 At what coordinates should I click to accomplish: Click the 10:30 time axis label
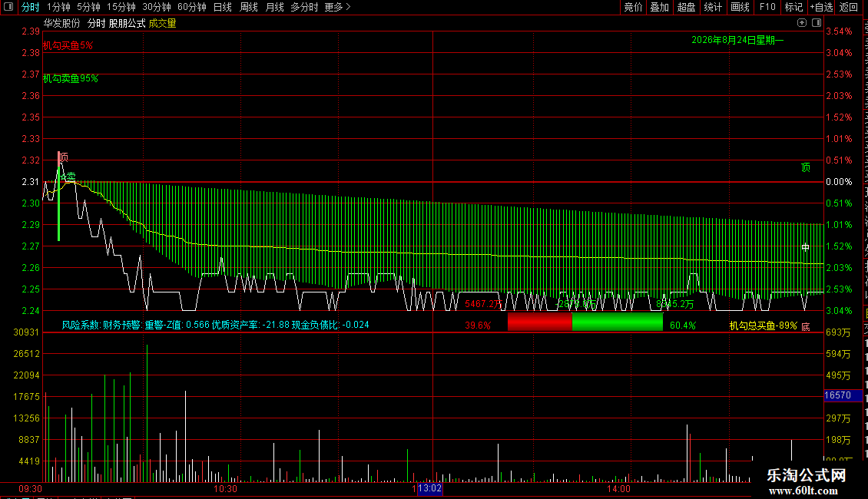point(225,489)
